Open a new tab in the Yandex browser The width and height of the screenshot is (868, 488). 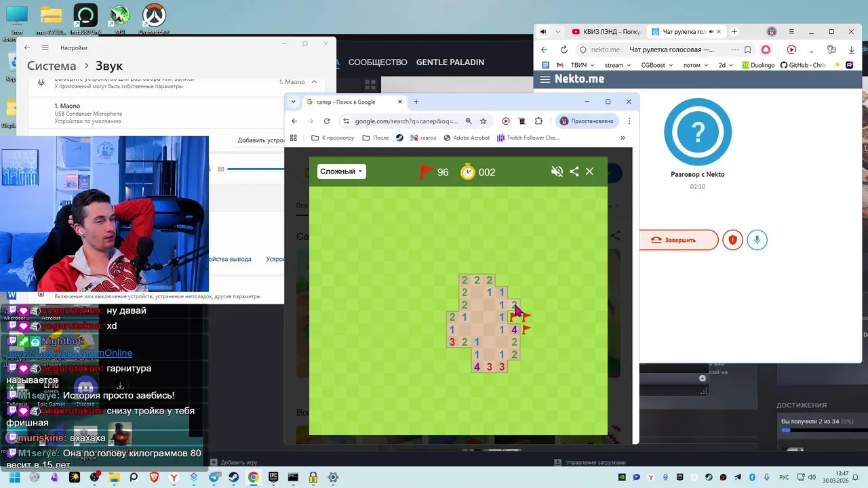tap(734, 32)
